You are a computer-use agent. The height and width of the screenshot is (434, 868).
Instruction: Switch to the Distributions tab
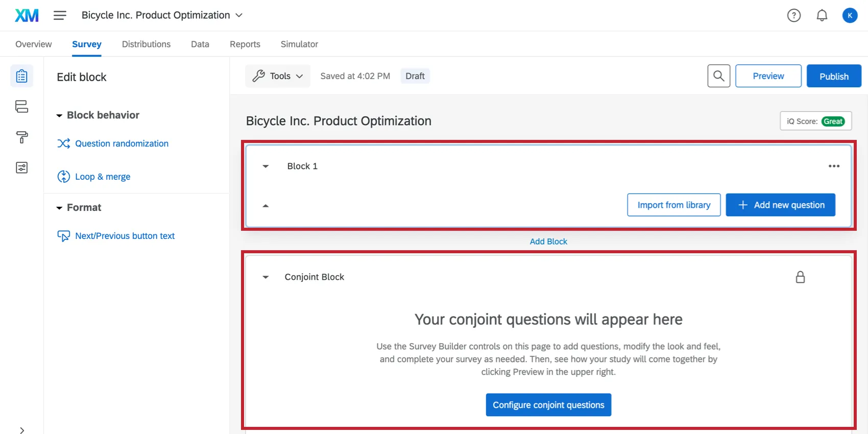[x=146, y=44]
